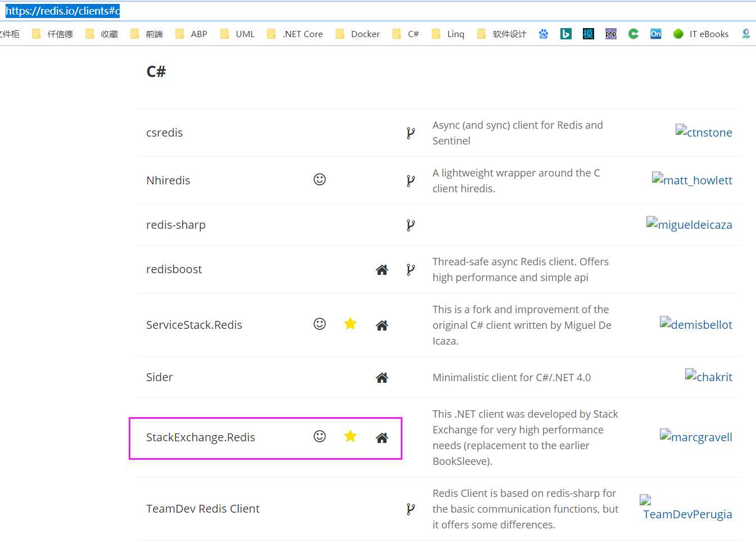Click the redis.io address bar URL
The image size is (756, 543).
pos(62,11)
